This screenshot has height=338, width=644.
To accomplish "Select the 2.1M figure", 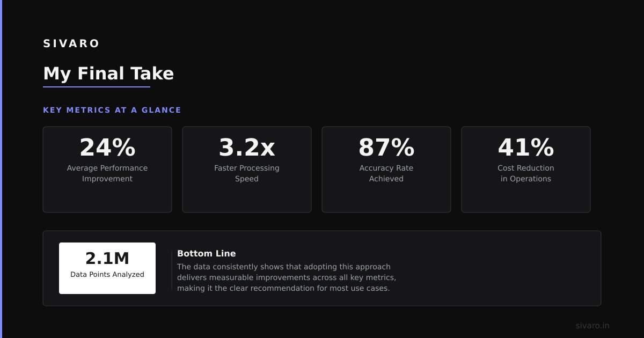I will point(107,259).
